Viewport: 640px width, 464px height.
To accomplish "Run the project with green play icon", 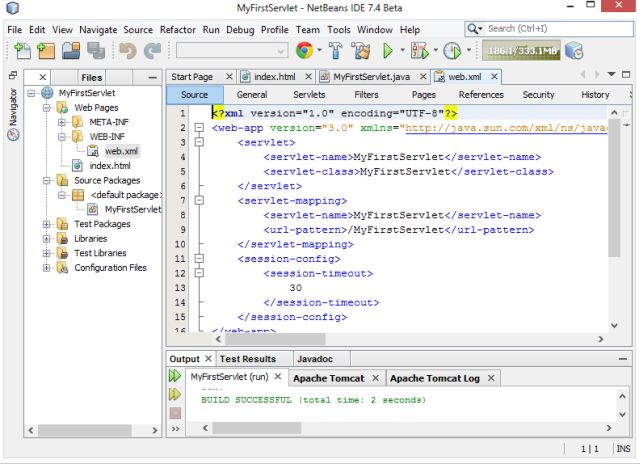I will tap(388, 51).
